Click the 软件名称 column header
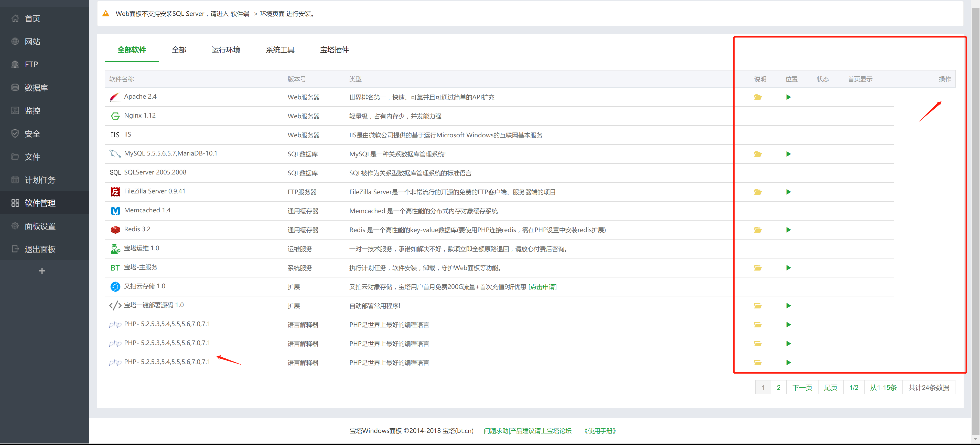This screenshot has height=445, width=980. (x=121, y=79)
